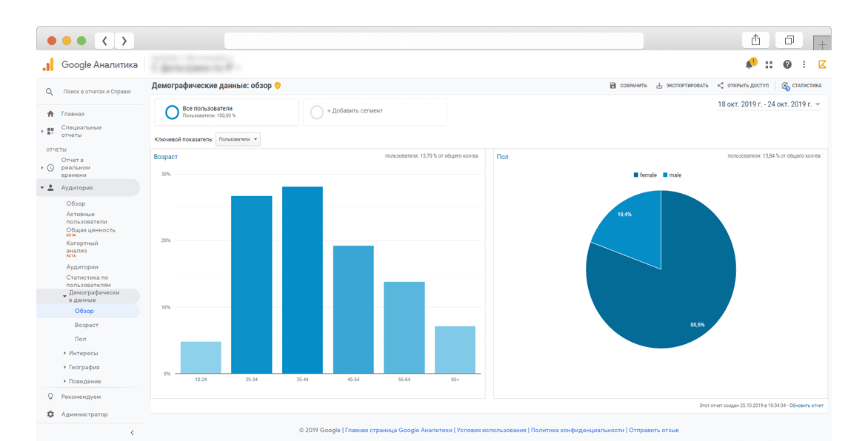Screen dimensions: 868x441
Task: Click the Экспортировать export icon
Action: click(659, 86)
